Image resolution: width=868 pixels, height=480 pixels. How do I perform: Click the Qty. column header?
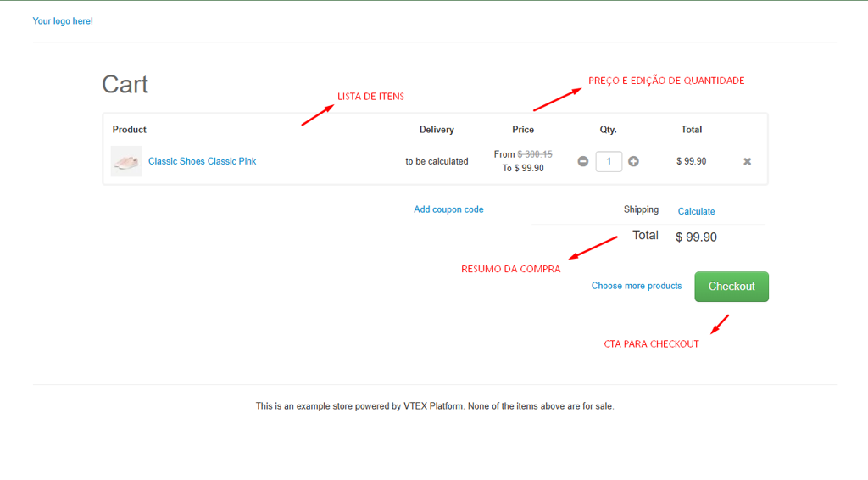click(608, 130)
